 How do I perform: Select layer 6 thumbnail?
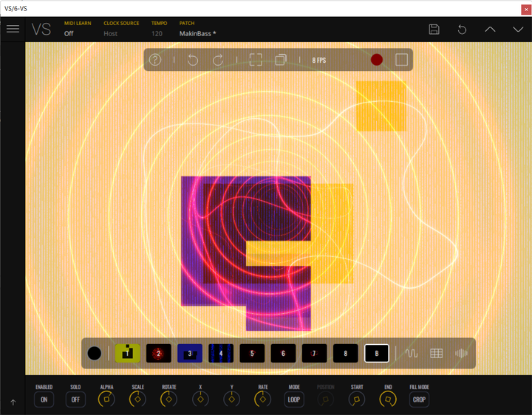283,353
